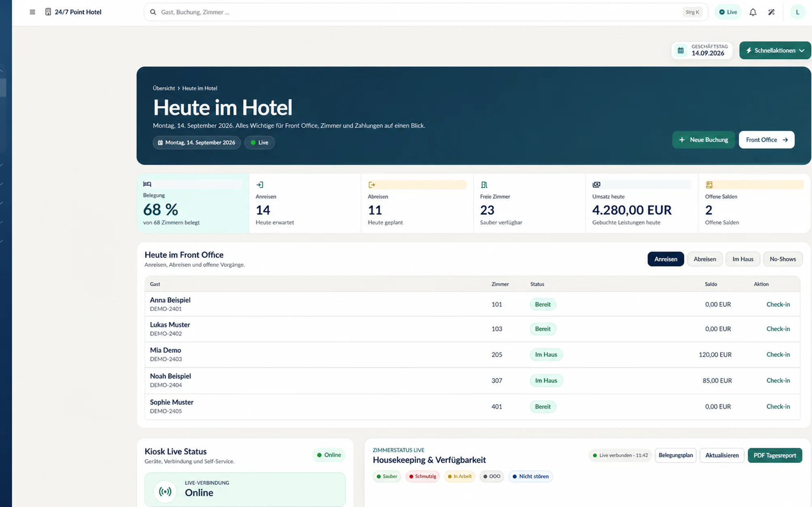Click the Montag, 14. September 2026 date chip
812x507 pixels.
click(197, 143)
